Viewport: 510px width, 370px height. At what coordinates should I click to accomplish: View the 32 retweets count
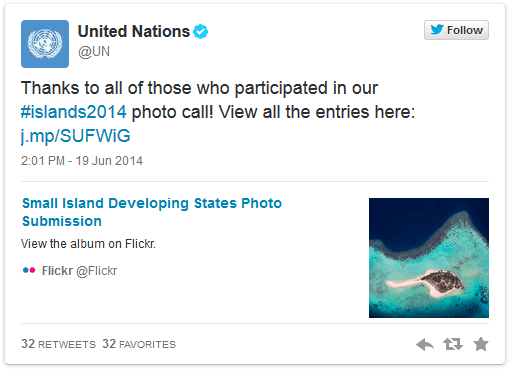click(x=58, y=344)
